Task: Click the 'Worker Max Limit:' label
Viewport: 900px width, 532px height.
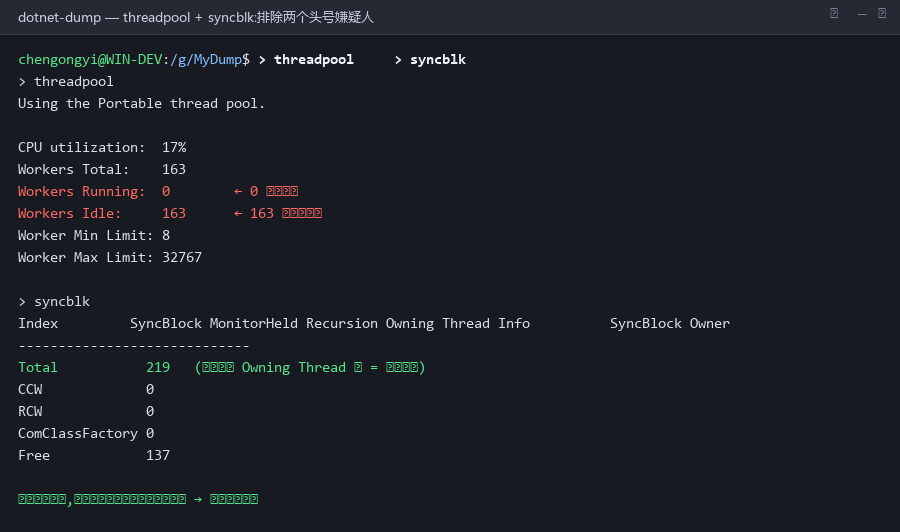Action: (x=86, y=257)
